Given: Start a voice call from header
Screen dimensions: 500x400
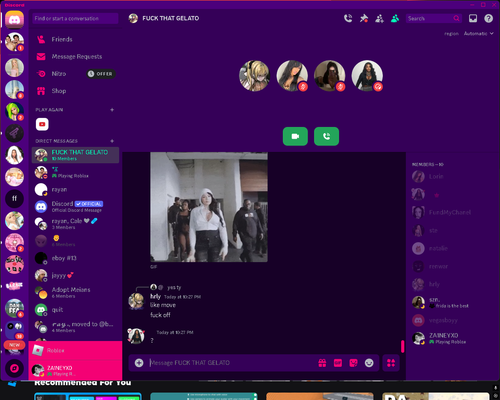Looking at the screenshot, I should point(348,18).
